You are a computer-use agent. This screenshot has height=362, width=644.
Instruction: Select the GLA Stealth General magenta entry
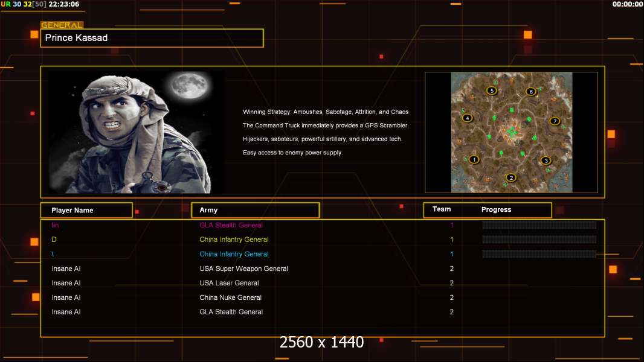point(231,225)
